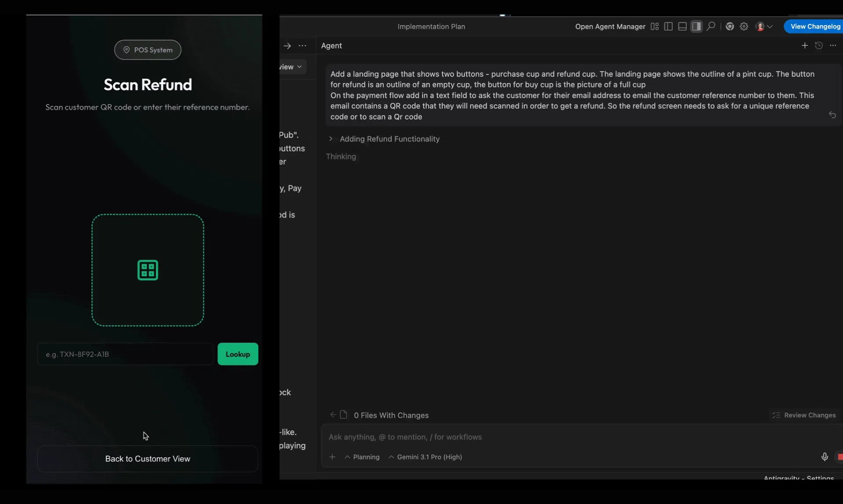The width and height of the screenshot is (843, 504).
Task: Open the Chrome browser icon
Action: tap(730, 26)
